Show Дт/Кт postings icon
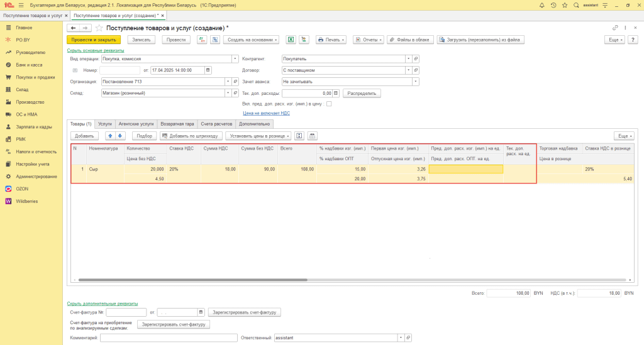The height and width of the screenshot is (345, 644). 202,40
